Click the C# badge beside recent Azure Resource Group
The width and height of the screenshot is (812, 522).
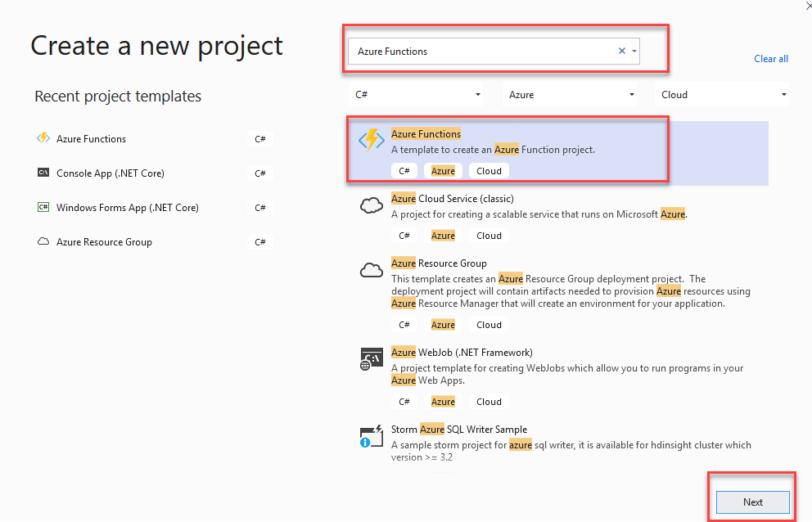tap(260, 242)
